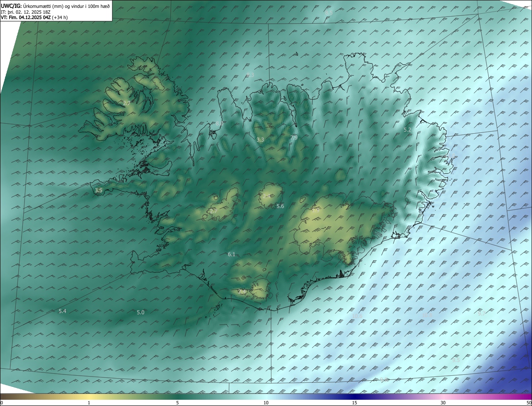
Task: Click the '30' tick on the color scale
Action: coord(443,403)
